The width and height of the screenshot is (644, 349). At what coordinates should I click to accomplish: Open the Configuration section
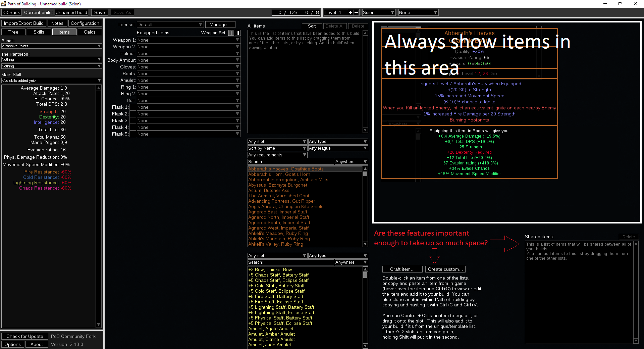coord(85,23)
